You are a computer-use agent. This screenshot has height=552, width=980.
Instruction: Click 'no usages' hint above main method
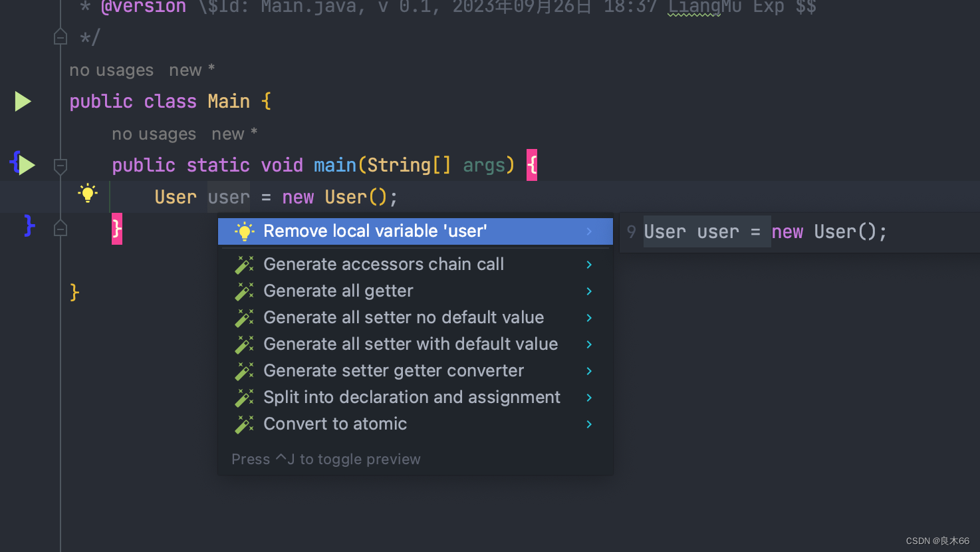(154, 134)
